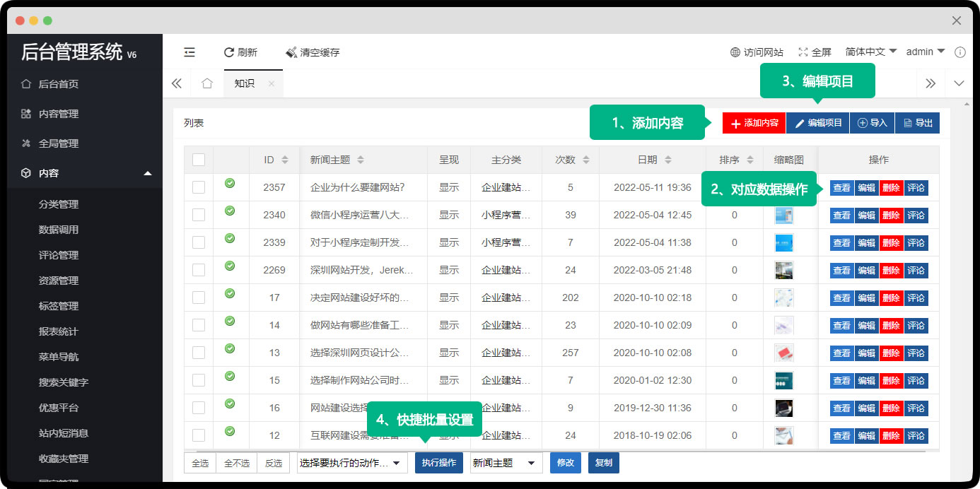Click the 导入 import icon button
The width and height of the screenshot is (980, 489).
872,122
